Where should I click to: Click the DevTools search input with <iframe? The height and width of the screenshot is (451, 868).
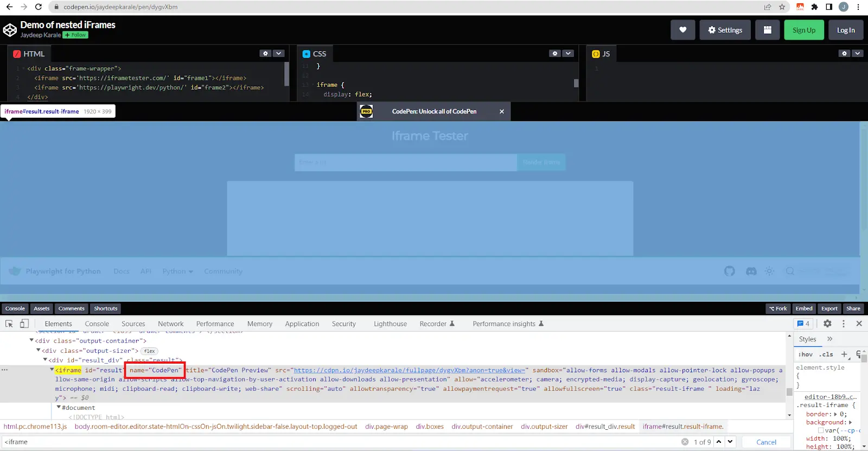coord(342,442)
